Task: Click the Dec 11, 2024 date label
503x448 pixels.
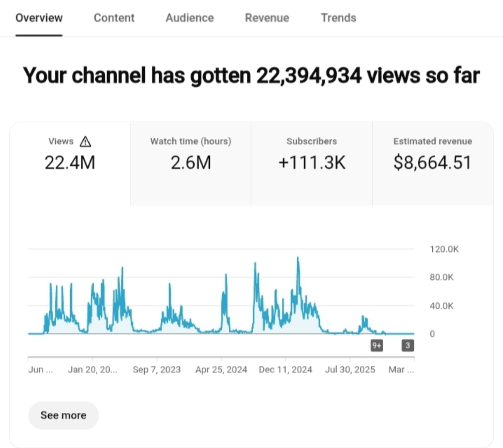Action: pyautogui.click(x=285, y=369)
